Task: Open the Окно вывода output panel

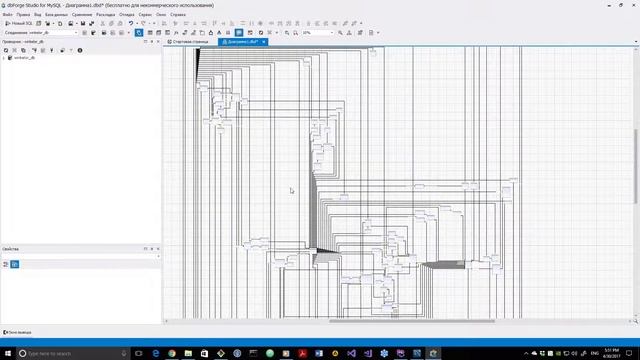Action: 17,332
